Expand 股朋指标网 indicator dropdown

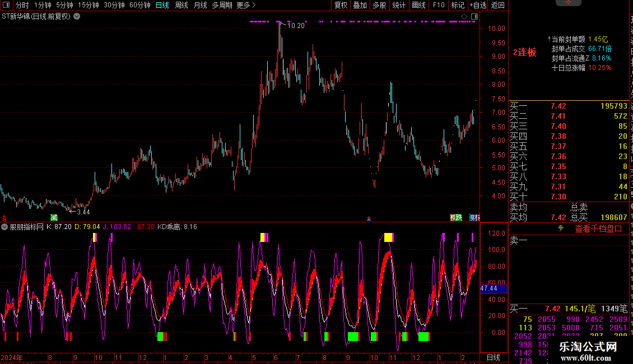tap(4, 227)
